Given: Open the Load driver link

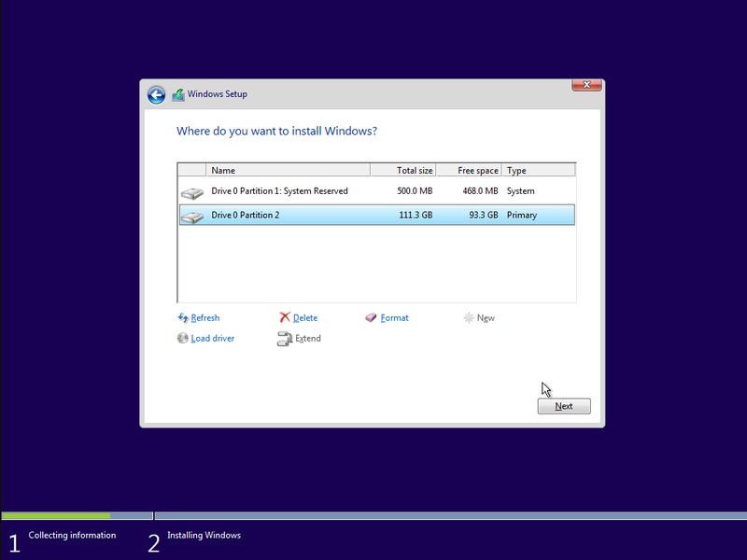Looking at the screenshot, I should (213, 339).
